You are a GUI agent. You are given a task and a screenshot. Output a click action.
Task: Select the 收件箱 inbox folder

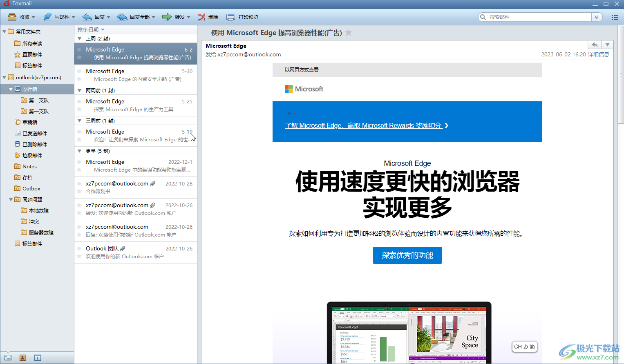[37, 89]
